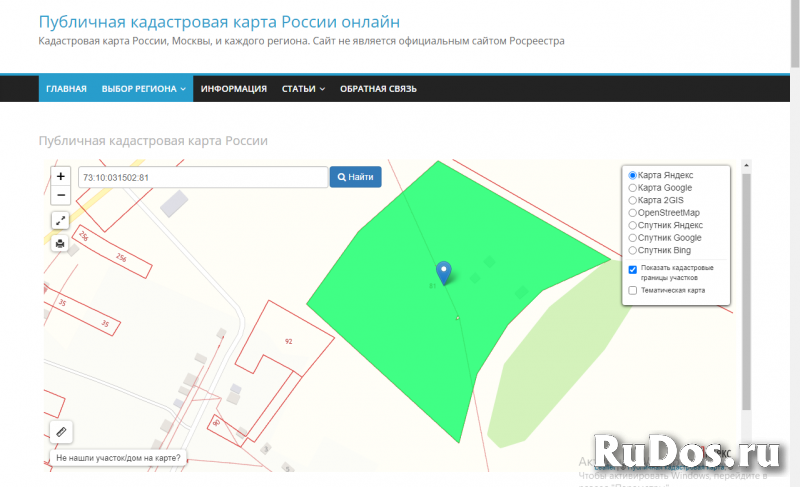800x487 pixels.
Task: Zoom in with the plus map button
Action: coord(60,176)
